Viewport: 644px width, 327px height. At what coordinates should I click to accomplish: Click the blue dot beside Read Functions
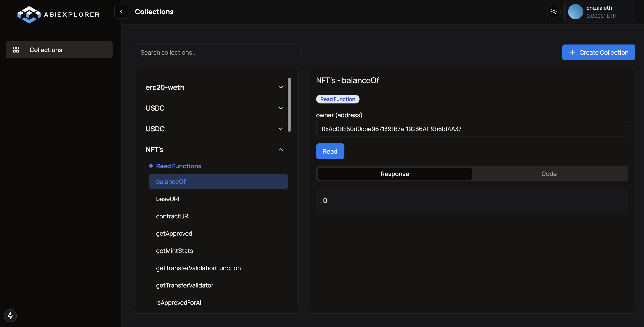(x=151, y=166)
